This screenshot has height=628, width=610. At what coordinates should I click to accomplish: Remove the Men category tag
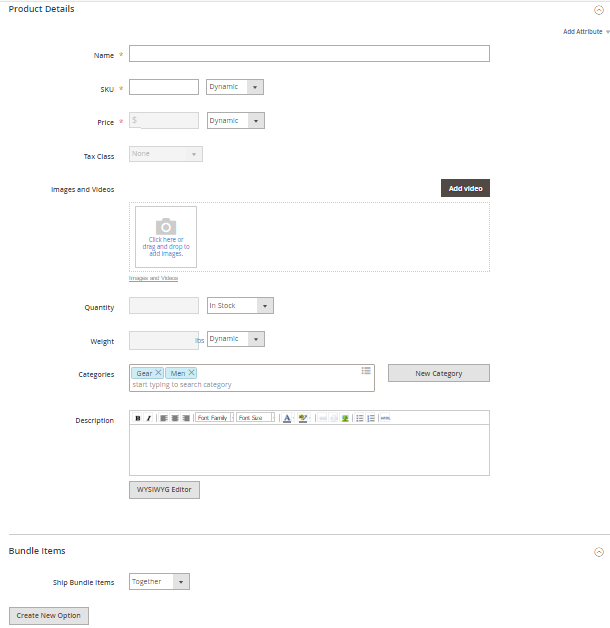coord(191,373)
